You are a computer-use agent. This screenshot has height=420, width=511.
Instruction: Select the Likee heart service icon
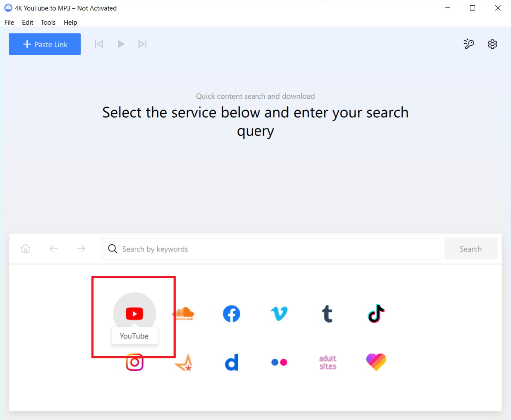376,362
